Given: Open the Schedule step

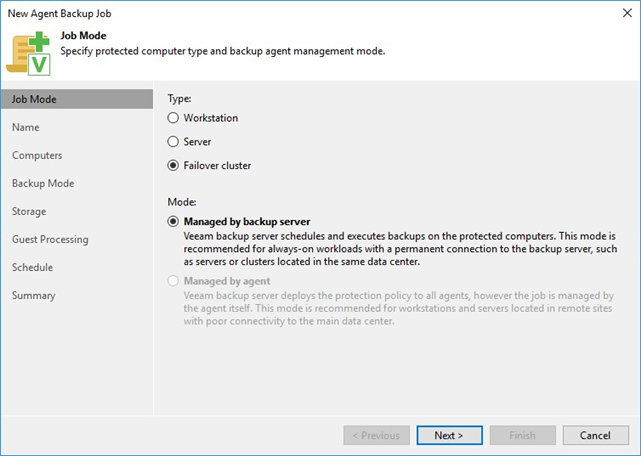Looking at the screenshot, I should pos(32,267).
